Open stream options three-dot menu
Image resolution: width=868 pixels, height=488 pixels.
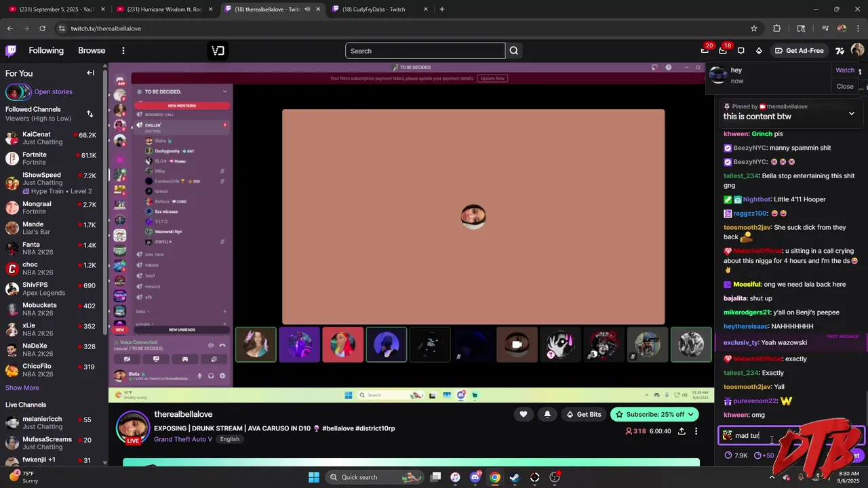pyautogui.click(x=696, y=431)
